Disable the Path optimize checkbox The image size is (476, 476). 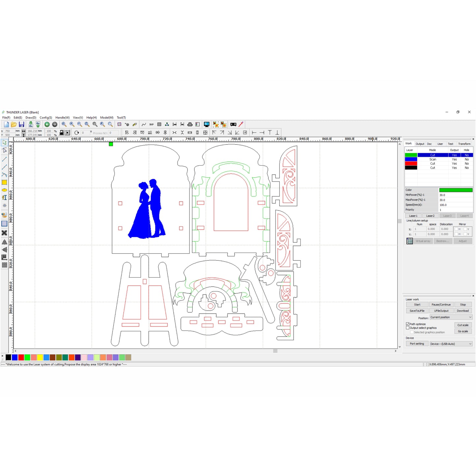click(x=408, y=324)
